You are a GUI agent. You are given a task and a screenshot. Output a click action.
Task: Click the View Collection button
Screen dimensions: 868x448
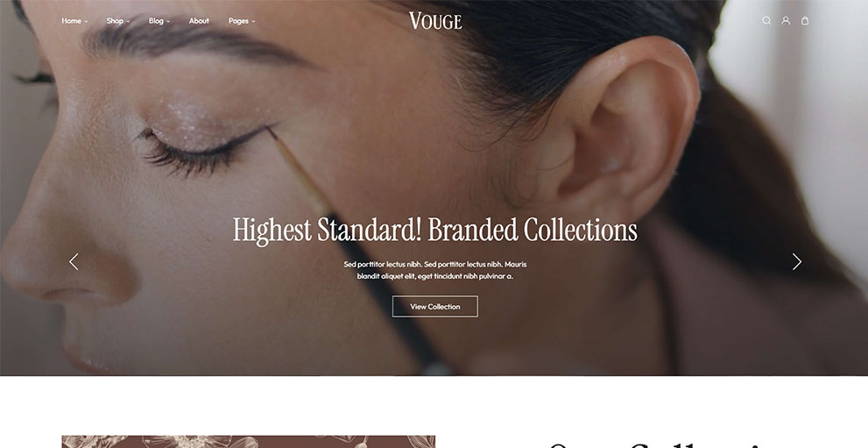435,306
